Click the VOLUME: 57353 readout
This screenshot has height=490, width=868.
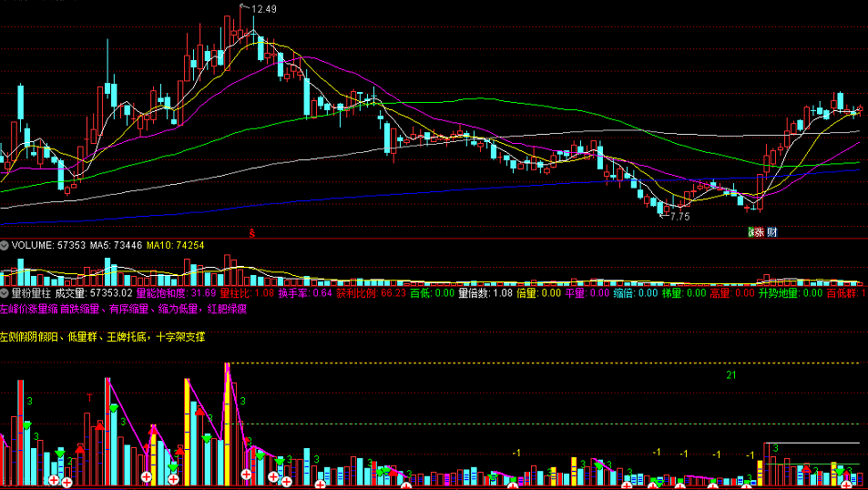(48, 245)
